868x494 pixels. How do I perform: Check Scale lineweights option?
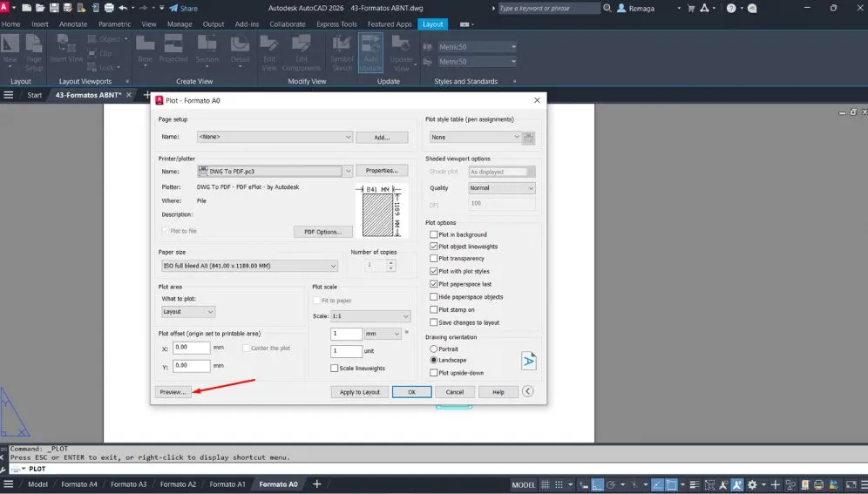coord(334,368)
